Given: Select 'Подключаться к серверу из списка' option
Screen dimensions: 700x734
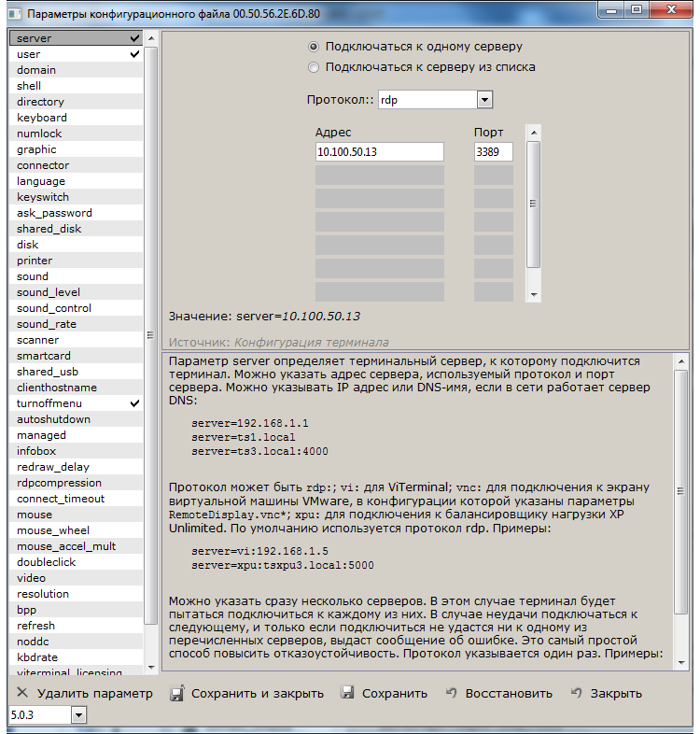Looking at the screenshot, I should pos(314,67).
